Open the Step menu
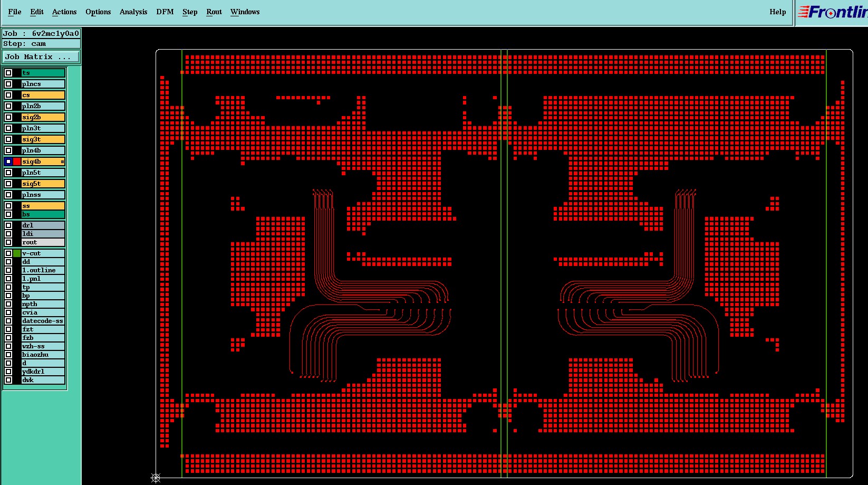This screenshot has height=485, width=868. click(190, 12)
